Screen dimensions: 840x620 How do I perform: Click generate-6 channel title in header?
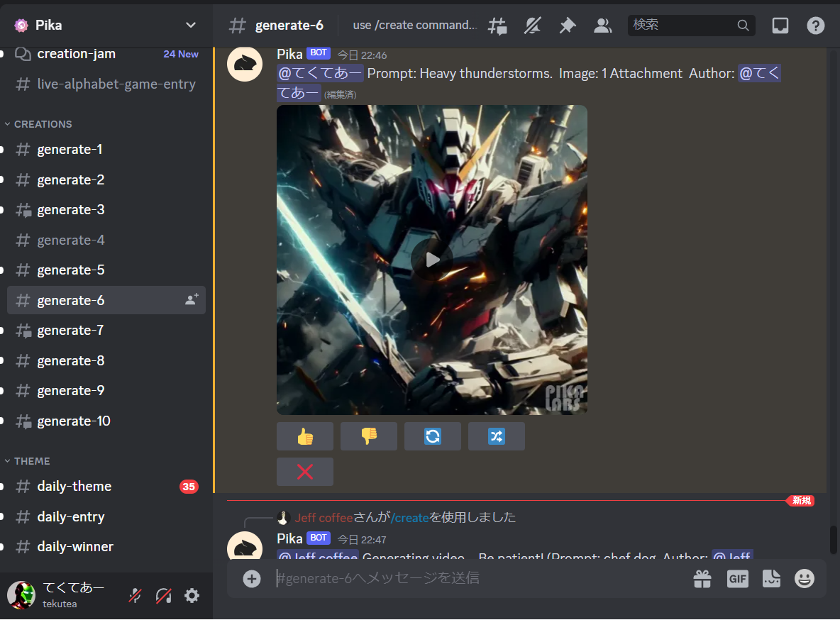tap(289, 26)
